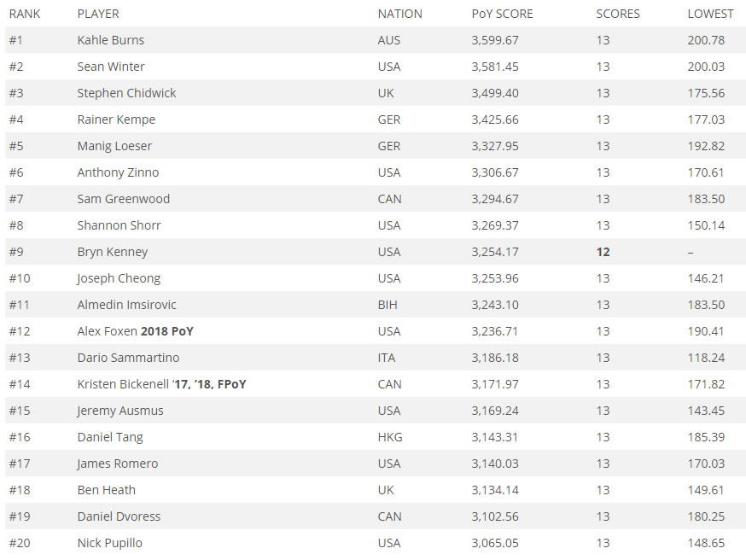746x560 pixels.
Task: Click Alex Foxen 2018 PoY entry
Action: point(135,331)
